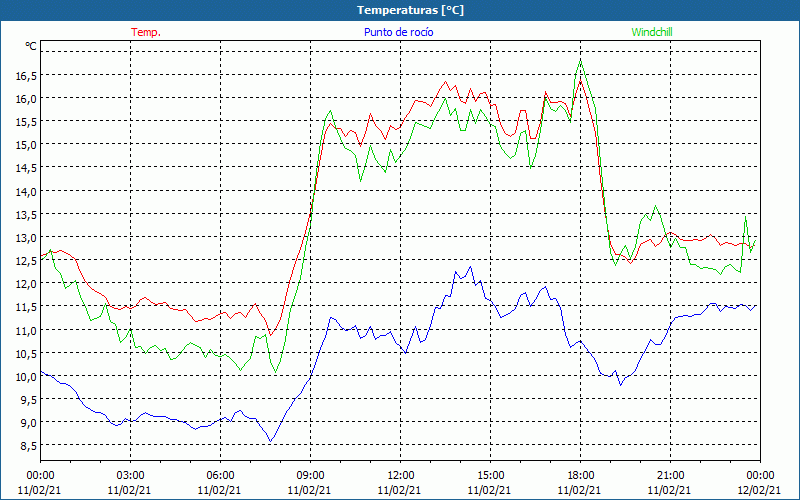Screen dimensions: 800x500
Task: Click the 10,0 y-axis value
Action: click(27, 377)
